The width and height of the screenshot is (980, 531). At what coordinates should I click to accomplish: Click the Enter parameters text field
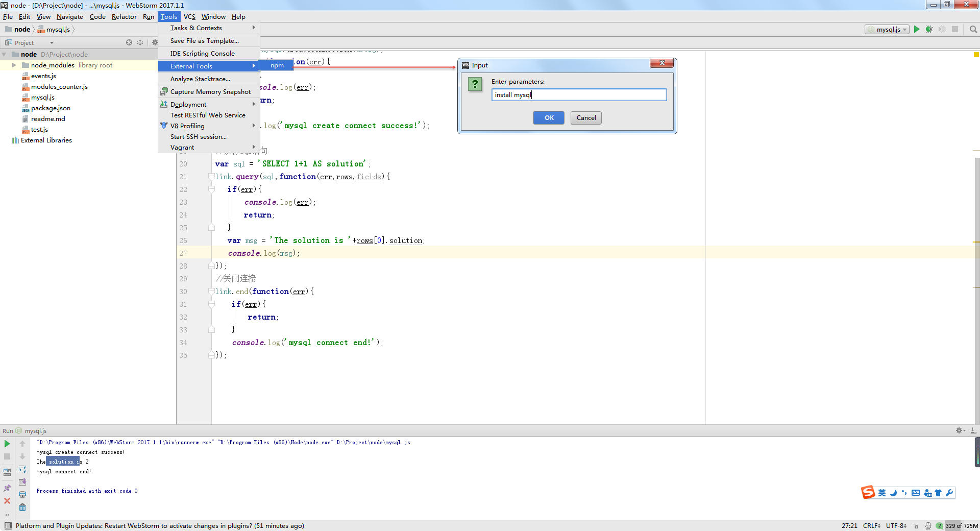[x=579, y=95]
